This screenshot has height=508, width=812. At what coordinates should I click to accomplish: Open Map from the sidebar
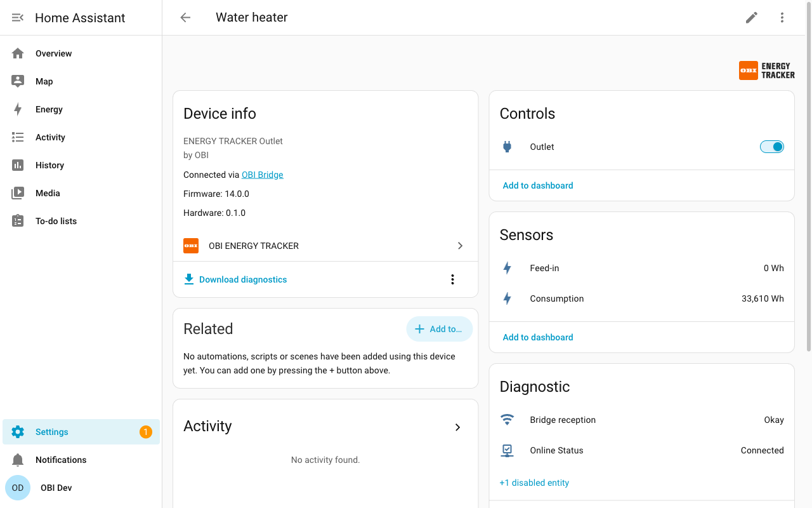click(81, 81)
